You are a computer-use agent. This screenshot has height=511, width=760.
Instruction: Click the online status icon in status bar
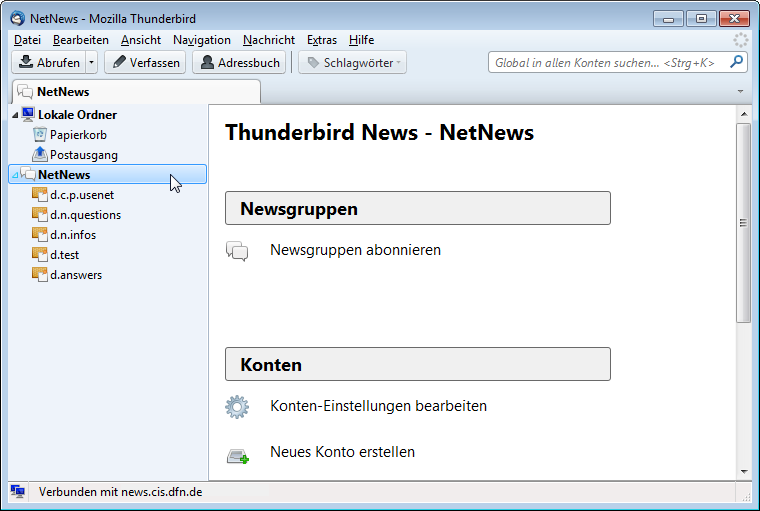point(17,492)
